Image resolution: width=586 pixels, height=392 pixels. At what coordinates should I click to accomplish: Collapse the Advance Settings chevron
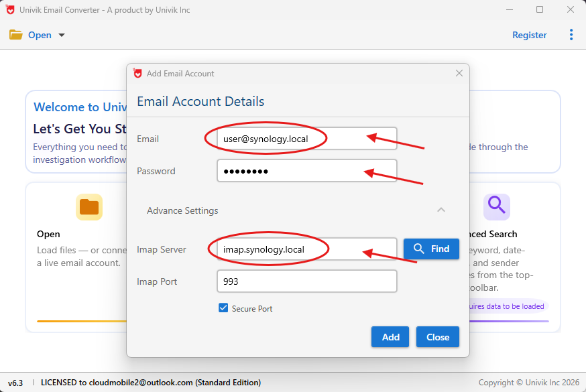(441, 210)
